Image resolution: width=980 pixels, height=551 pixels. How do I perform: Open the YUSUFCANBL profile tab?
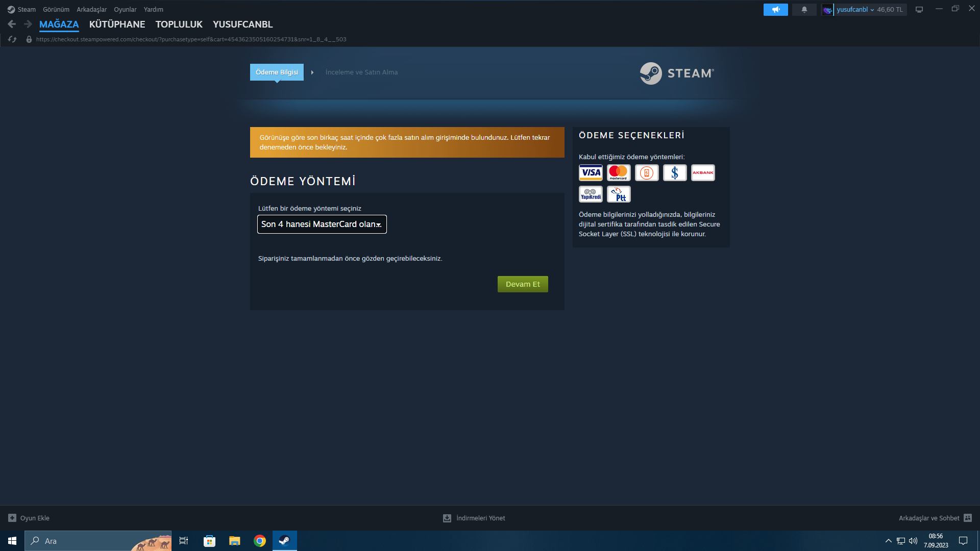pyautogui.click(x=243, y=24)
